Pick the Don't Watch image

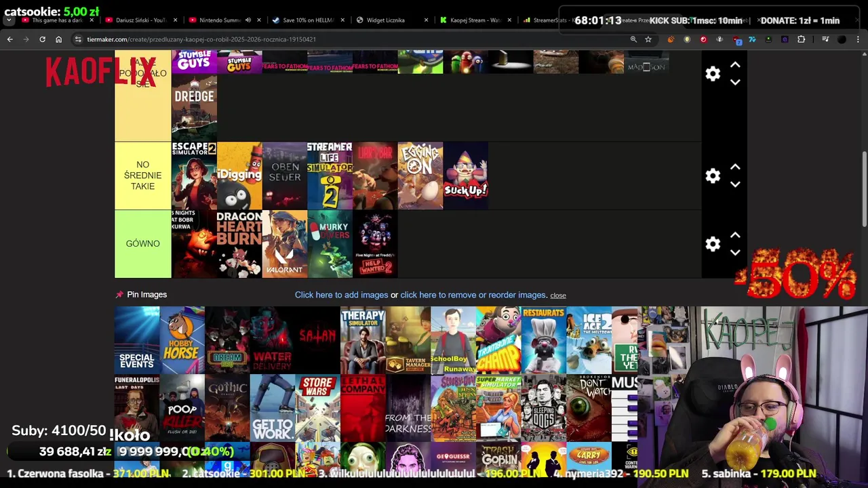click(x=589, y=408)
